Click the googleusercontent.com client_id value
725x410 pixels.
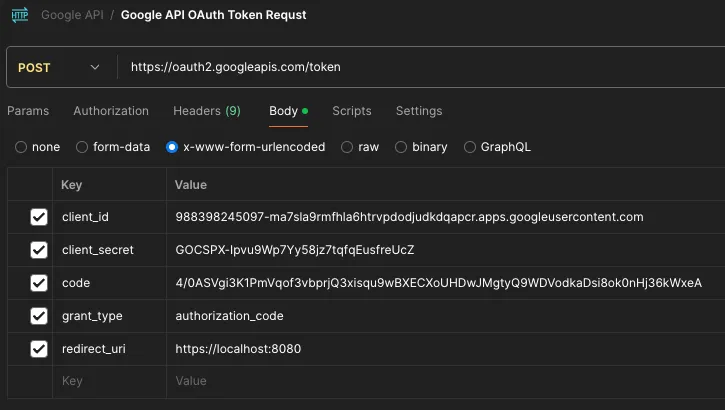(x=409, y=217)
